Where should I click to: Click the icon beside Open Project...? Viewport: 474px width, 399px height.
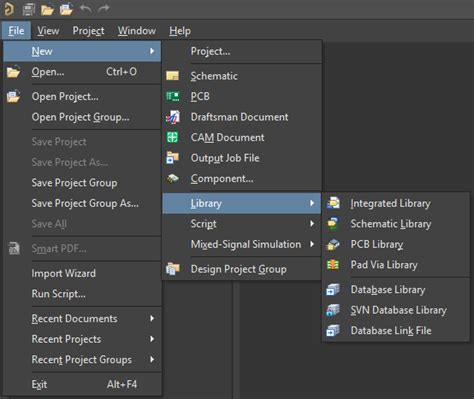tap(13, 96)
